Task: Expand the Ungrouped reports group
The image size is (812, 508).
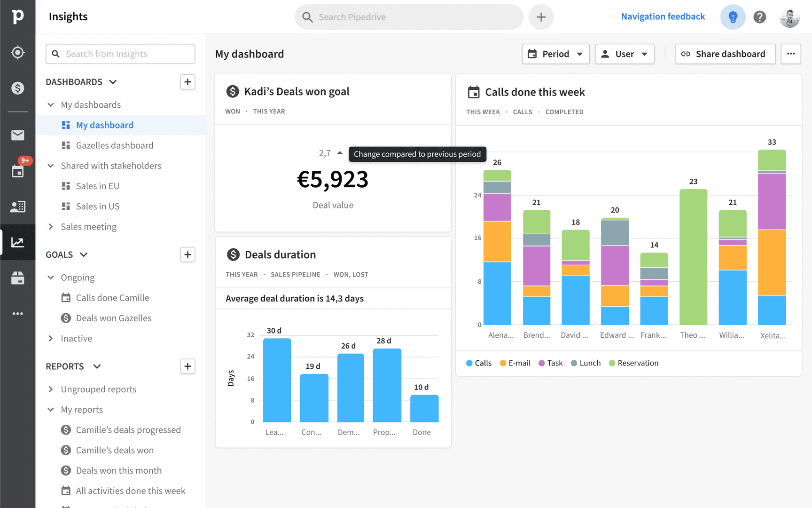Action: click(x=51, y=389)
